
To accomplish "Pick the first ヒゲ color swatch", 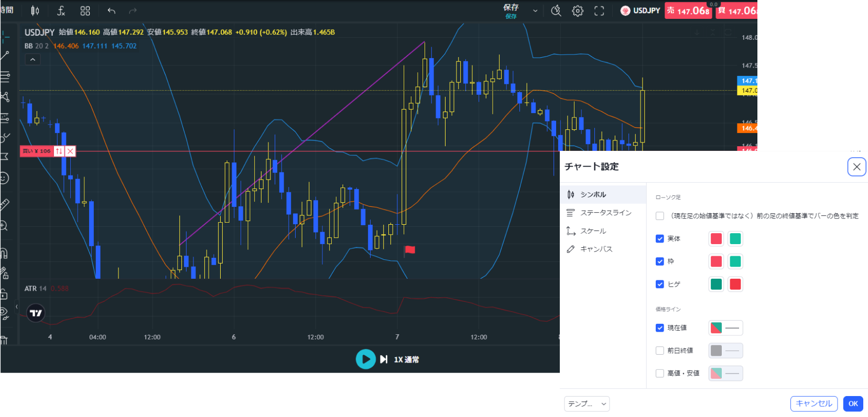I will [716, 284].
